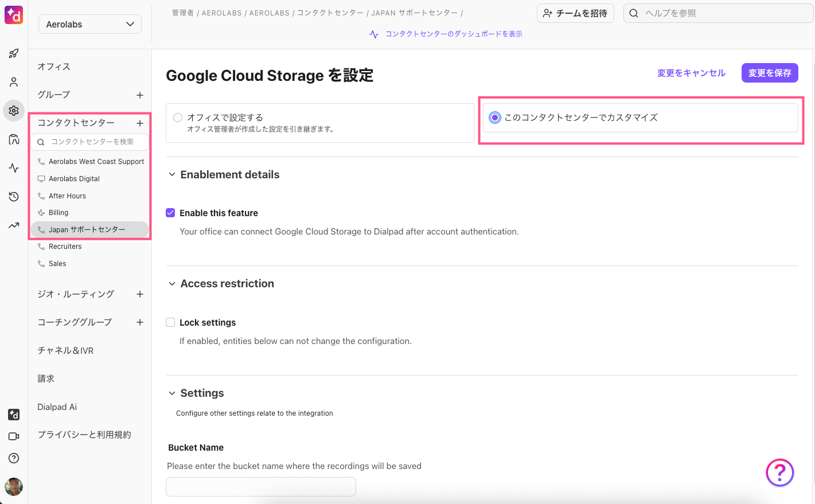The image size is (815, 504).
Task: Click the user avatar photo
Action: click(x=14, y=487)
